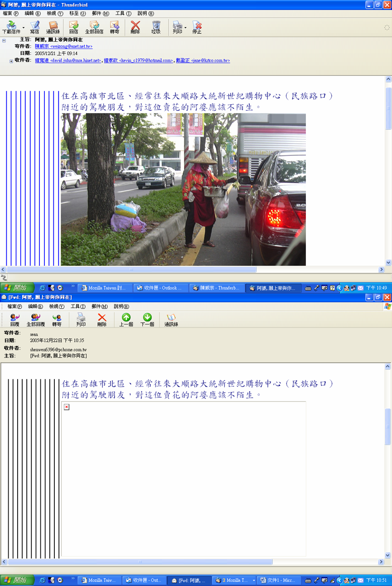This screenshot has height=586, width=392.
Task: Open the 工具 menu in Thunderbird
Action: coord(123,14)
